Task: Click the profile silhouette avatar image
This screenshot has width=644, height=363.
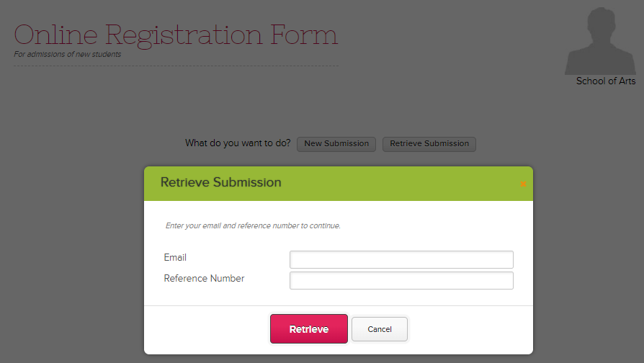Action: [599, 40]
